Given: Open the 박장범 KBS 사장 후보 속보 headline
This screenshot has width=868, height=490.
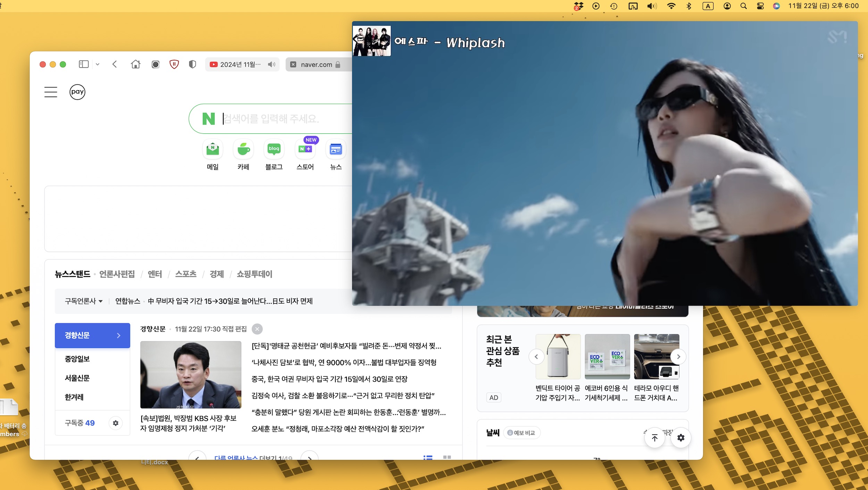Looking at the screenshot, I should click(x=188, y=423).
